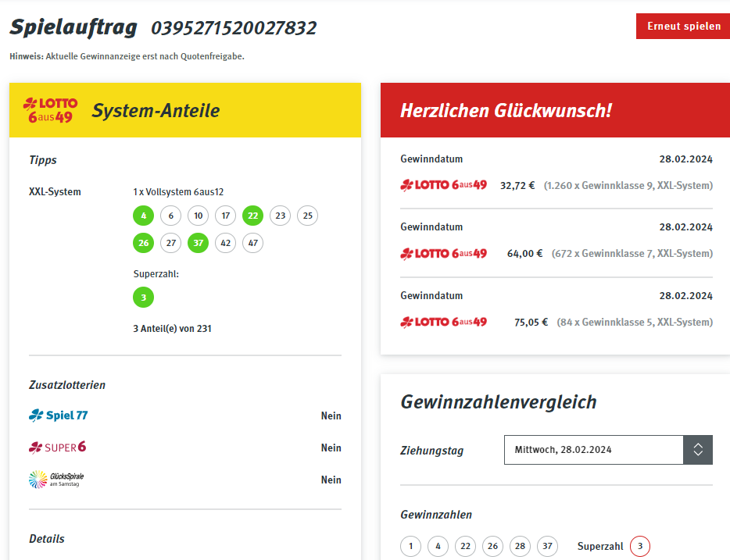Click the SUPER 6 logo
The image size is (730, 560).
tap(57, 447)
